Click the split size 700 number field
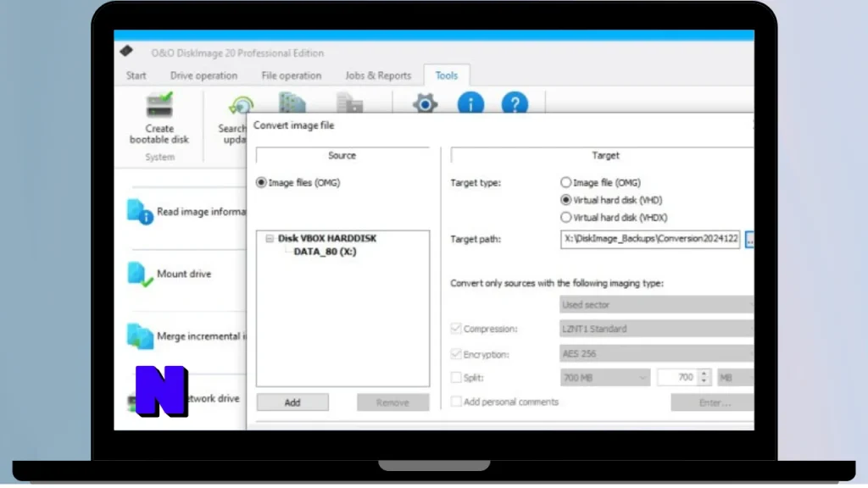Screen dimensions: 868x488 coord(676,377)
